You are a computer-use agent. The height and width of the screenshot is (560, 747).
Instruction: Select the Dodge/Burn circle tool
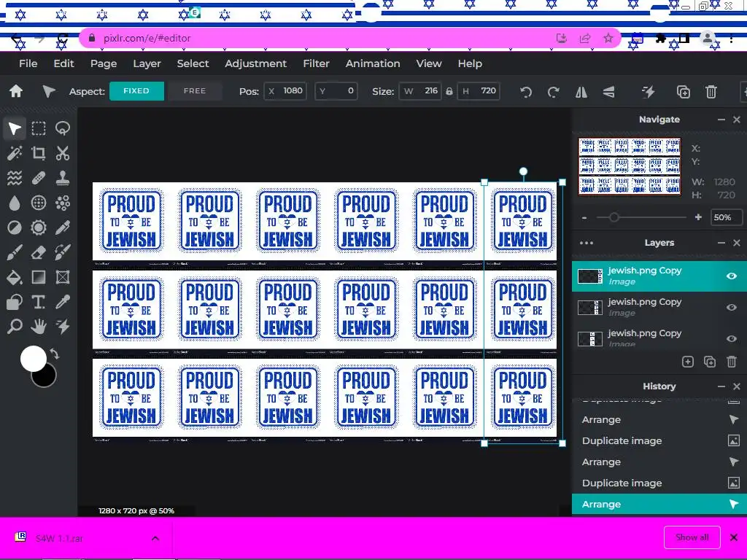[x=15, y=227]
